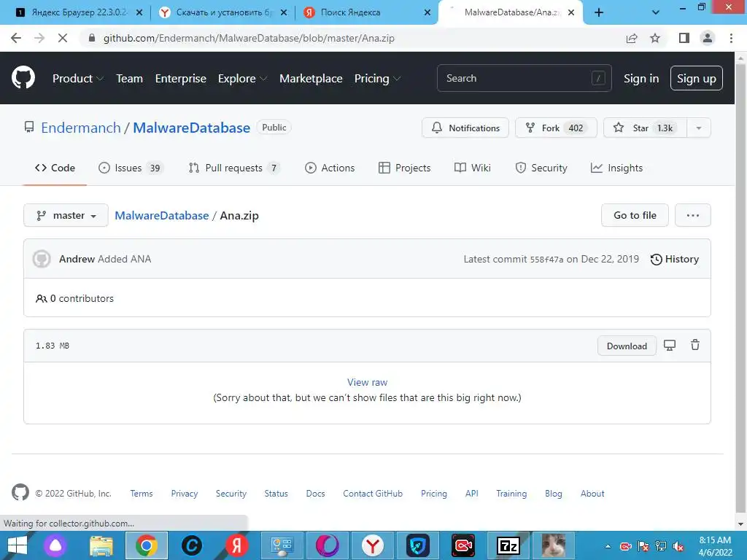Stop loading the page with the X button
The height and width of the screenshot is (560, 747).
63,38
